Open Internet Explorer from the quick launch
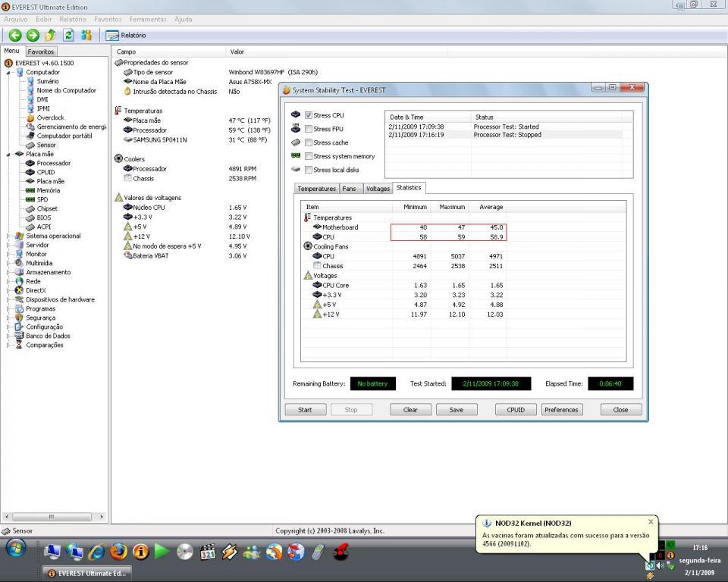Screen dimensions: 728x582 coord(97,552)
